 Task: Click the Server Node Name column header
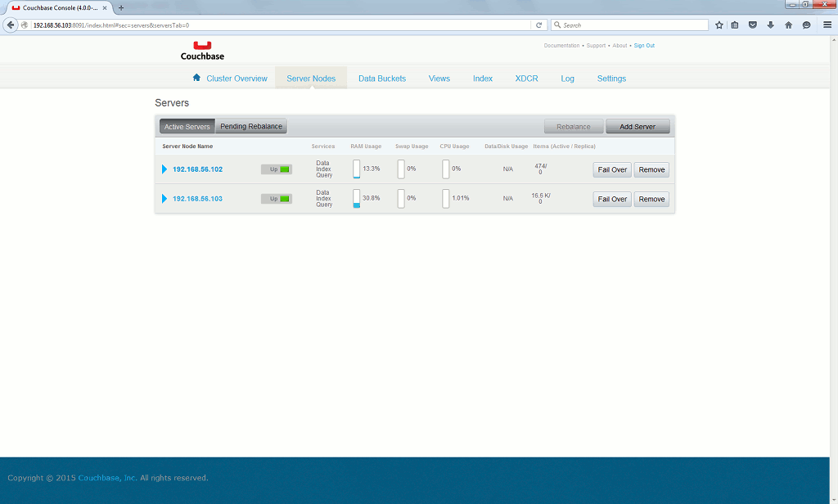tap(187, 146)
